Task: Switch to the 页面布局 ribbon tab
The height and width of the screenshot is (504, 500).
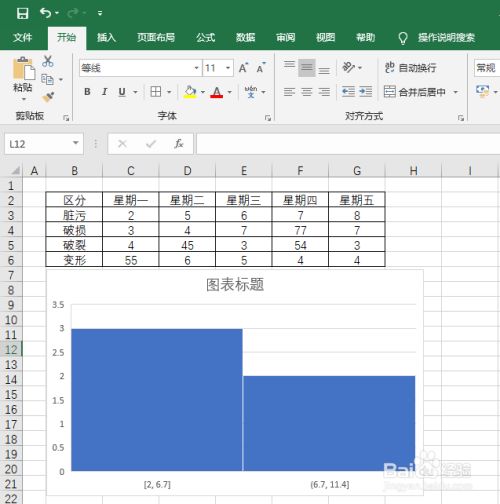Action: tap(156, 37)
